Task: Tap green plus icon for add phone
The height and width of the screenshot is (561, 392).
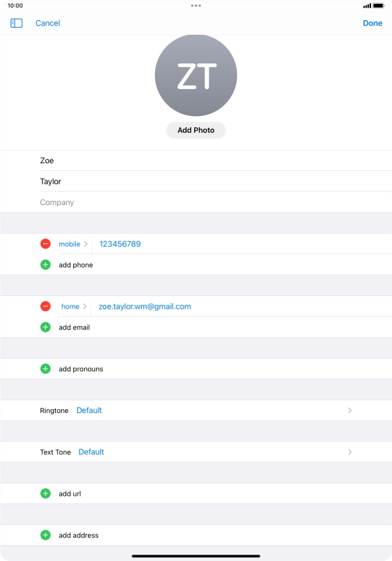Action: pyautogui.click(x=46, y=265)
